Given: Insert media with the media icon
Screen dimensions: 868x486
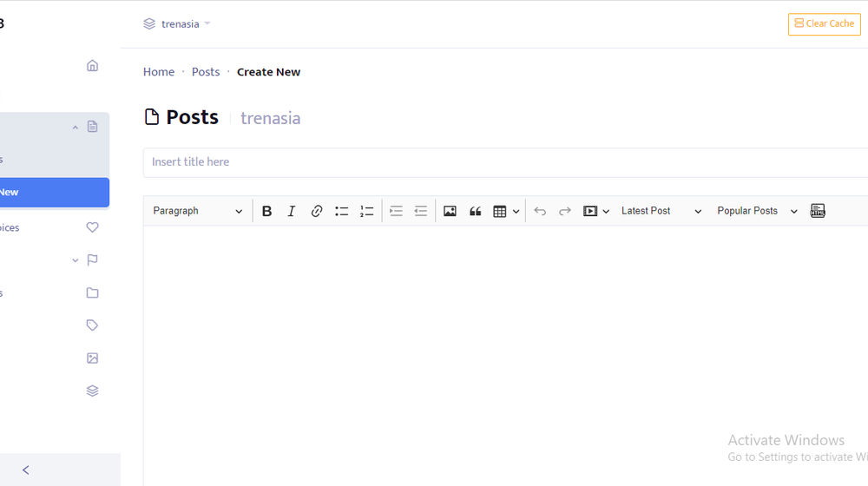Looking at the screenshot, I should pos(590,211).
